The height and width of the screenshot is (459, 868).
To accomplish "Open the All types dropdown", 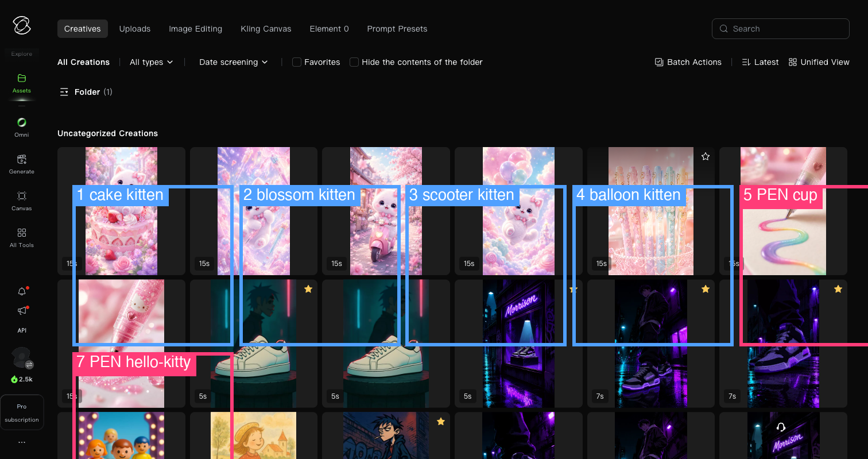I will pyautogui.click(x=152, y=62).
